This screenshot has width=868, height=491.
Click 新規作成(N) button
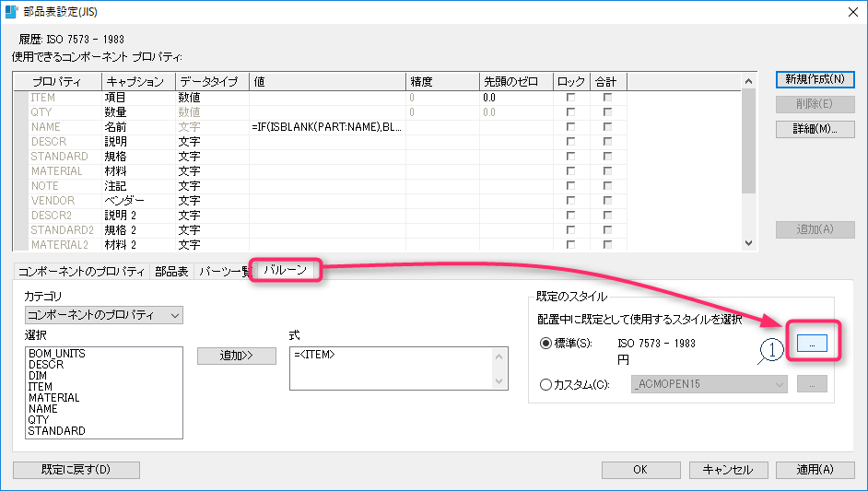815,79
